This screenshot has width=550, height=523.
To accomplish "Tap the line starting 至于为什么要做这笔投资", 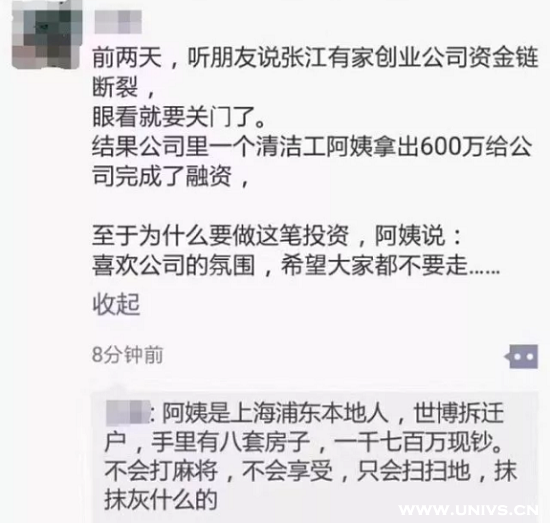I will click(x=277, y=235).
